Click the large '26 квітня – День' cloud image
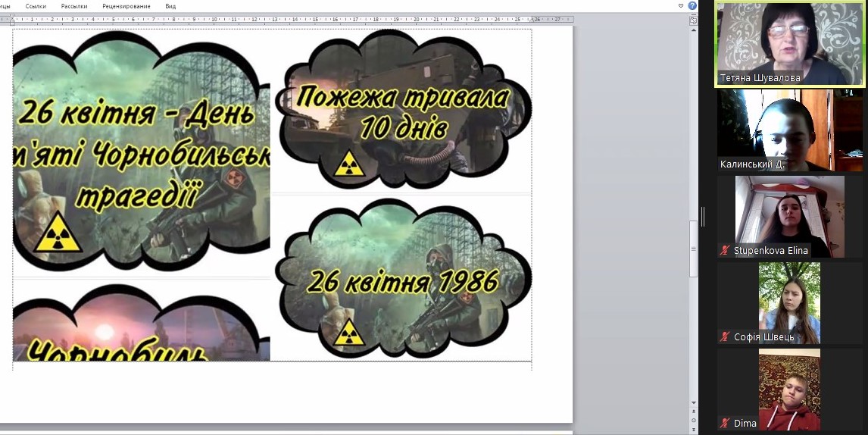Screen dimensions: 868x435 click(141, 152)
